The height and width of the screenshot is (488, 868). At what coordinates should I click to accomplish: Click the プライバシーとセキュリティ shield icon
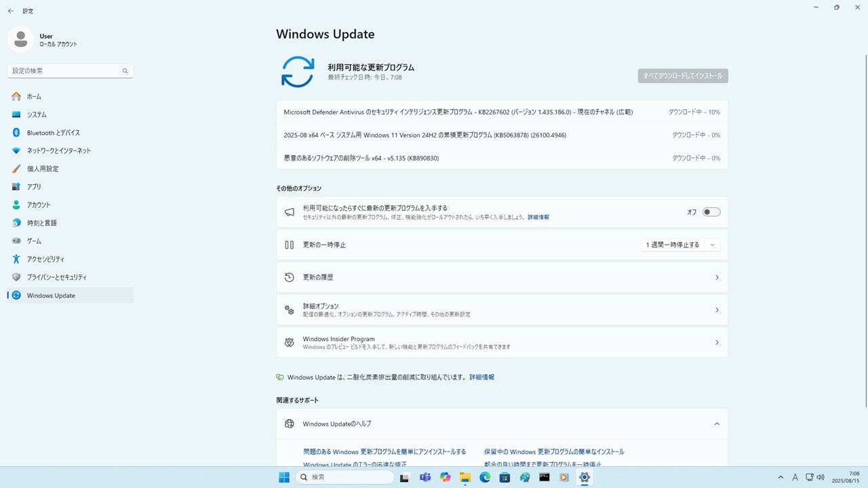tap(16, 277)
